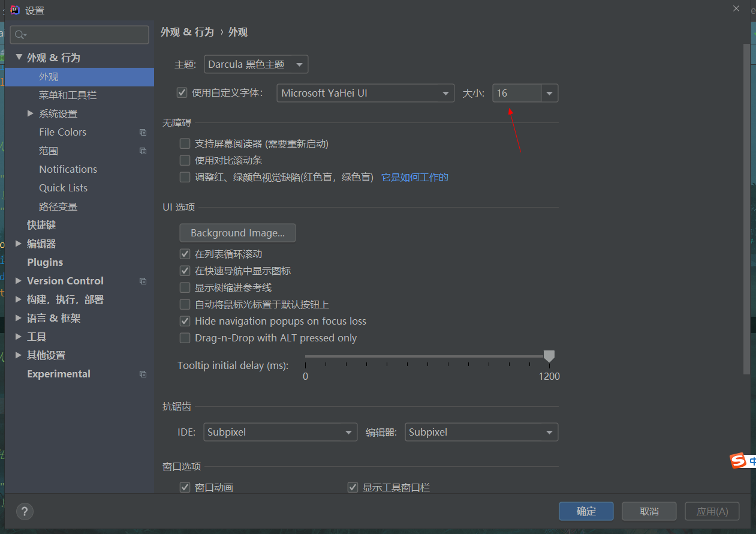Click the project icon next to 范围

[143, 151]
